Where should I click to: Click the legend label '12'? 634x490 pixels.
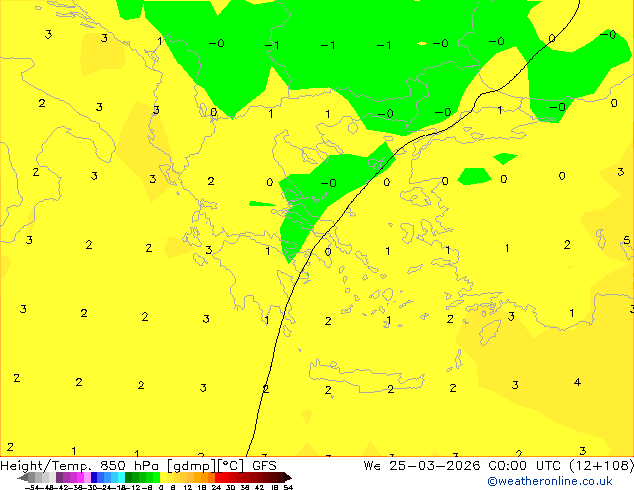[x=188, y=488]
